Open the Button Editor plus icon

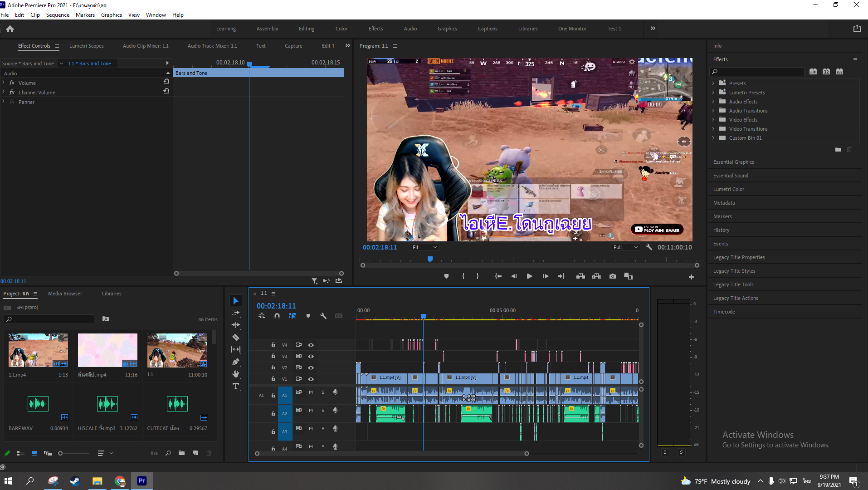(691, 277)
